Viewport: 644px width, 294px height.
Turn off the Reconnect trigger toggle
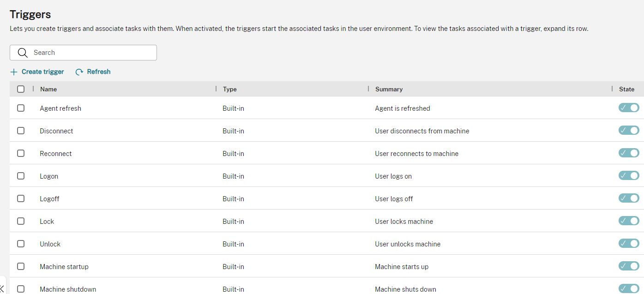[x=628, y=153]
